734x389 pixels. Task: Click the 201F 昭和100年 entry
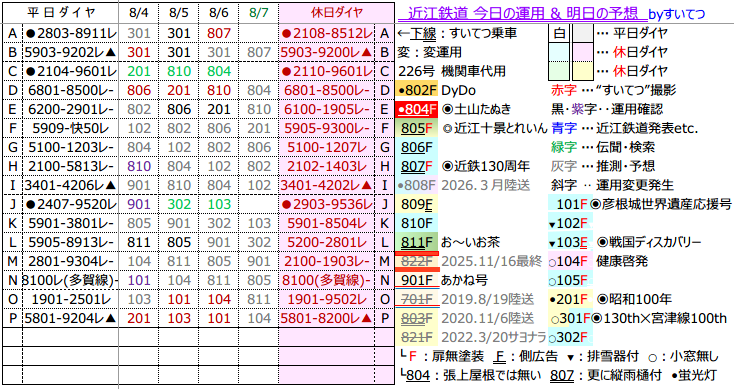[x=611, y=299]
